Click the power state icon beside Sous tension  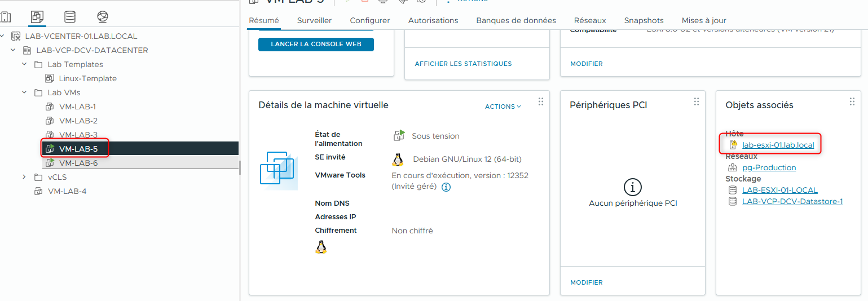[x=399, y=136]
